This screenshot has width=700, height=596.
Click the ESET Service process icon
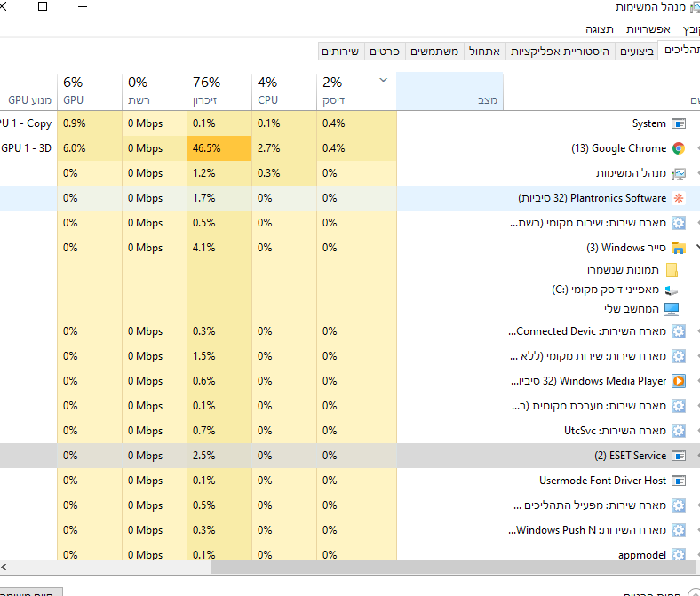[x=679, y=456]
